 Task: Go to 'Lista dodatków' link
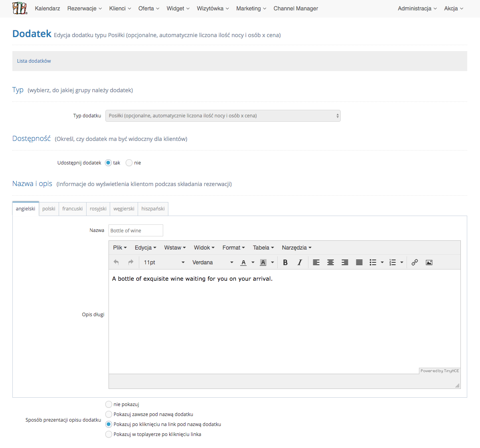34,61
